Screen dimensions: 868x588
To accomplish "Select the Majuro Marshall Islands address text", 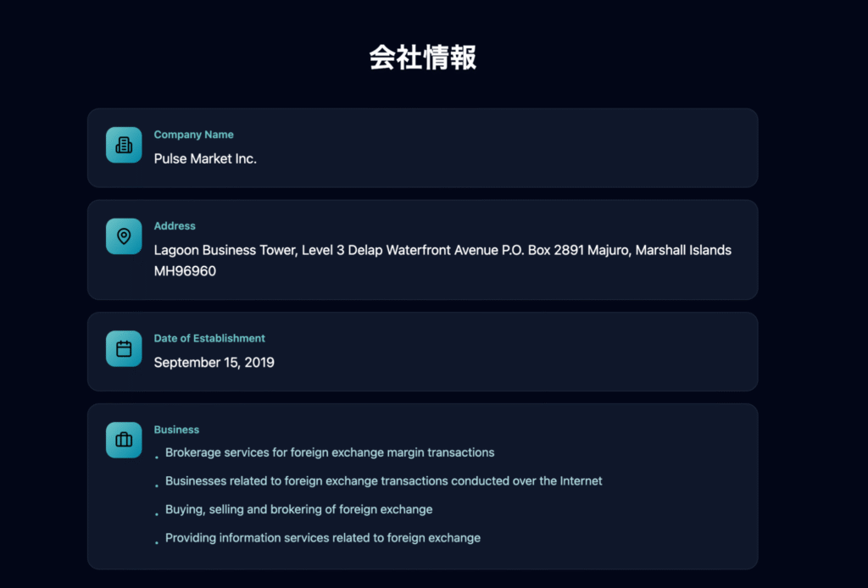I will (442, 250).
